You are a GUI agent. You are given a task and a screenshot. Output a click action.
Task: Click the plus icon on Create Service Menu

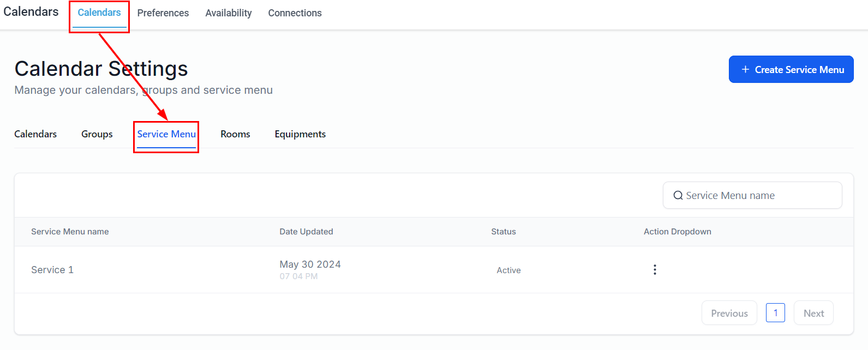coord(745,70)
